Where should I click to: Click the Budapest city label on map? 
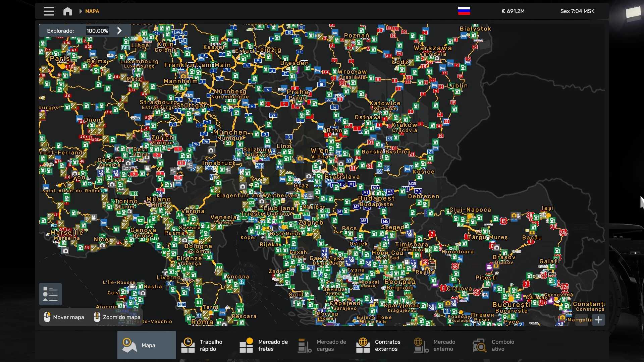pos(376,198)
